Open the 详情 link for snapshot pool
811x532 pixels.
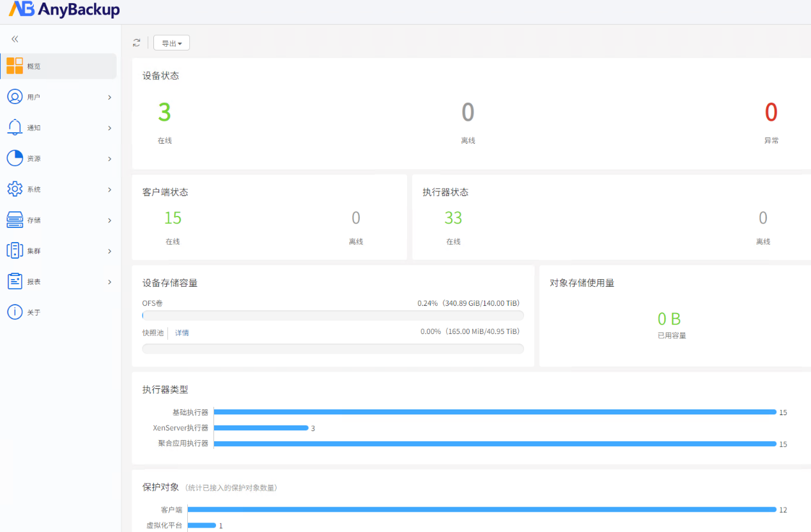click(x=182, y=333)
